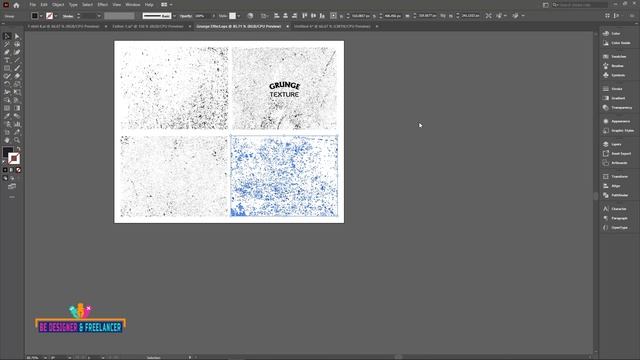Pick the Eyedropper tool
The width and height of the screenshot is (640, 360).
pyautogui.click(x=7, y=116)
